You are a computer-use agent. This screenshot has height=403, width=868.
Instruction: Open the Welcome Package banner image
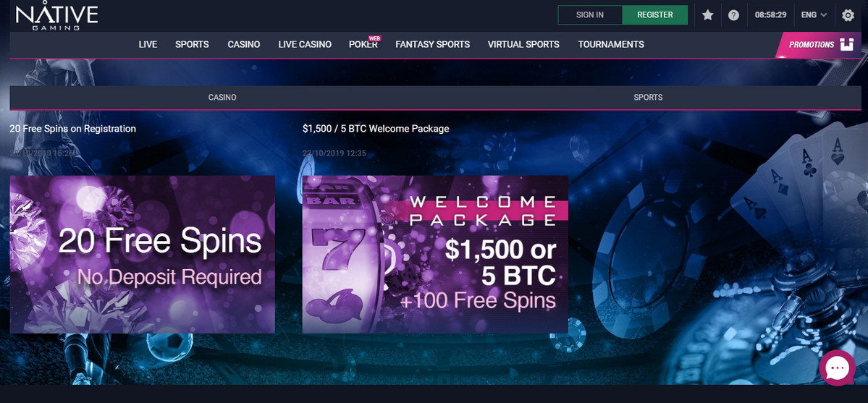[x=435, y=254]
